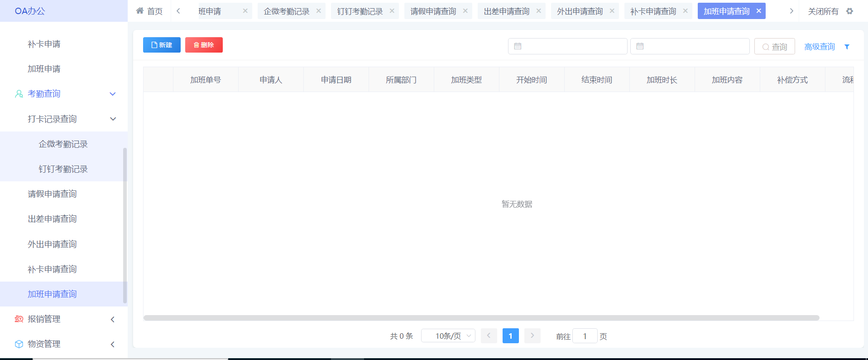Click the advanced query filter funnel icon
This screenshot has height=360, width=868.
tap(847, 47)
